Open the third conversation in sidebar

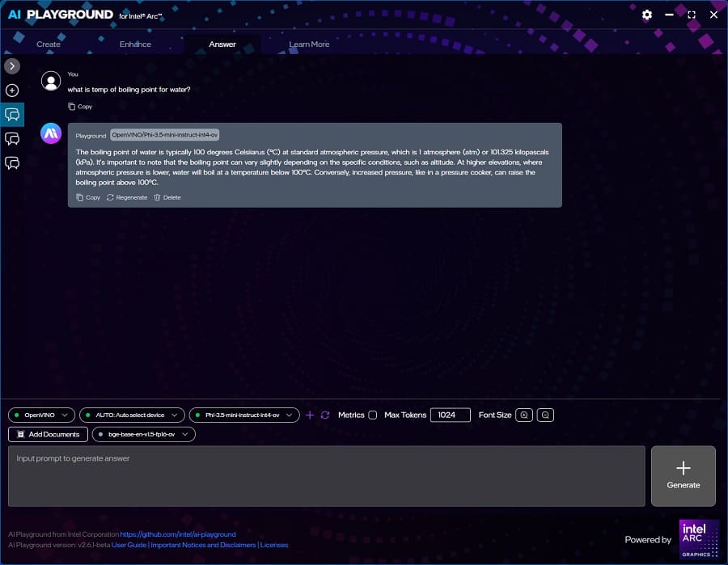point(12,163)
